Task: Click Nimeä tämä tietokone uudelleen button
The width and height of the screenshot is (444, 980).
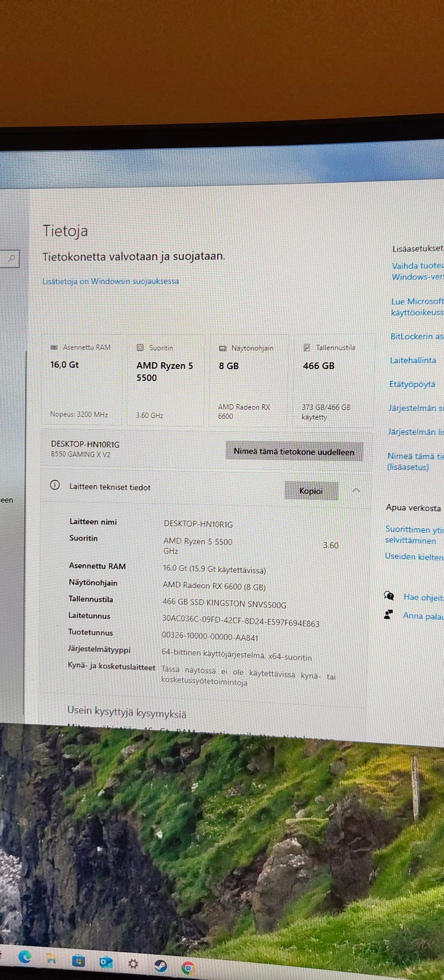Action: tap(294, 451)
